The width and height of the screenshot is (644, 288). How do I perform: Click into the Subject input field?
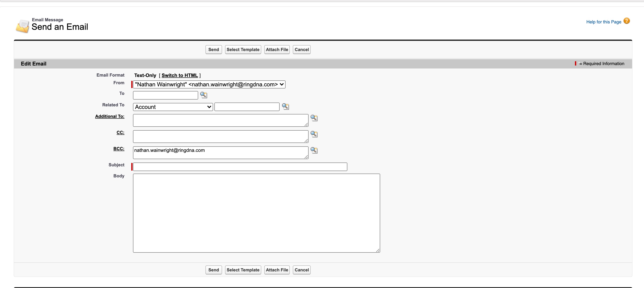[x=240, y=167]
